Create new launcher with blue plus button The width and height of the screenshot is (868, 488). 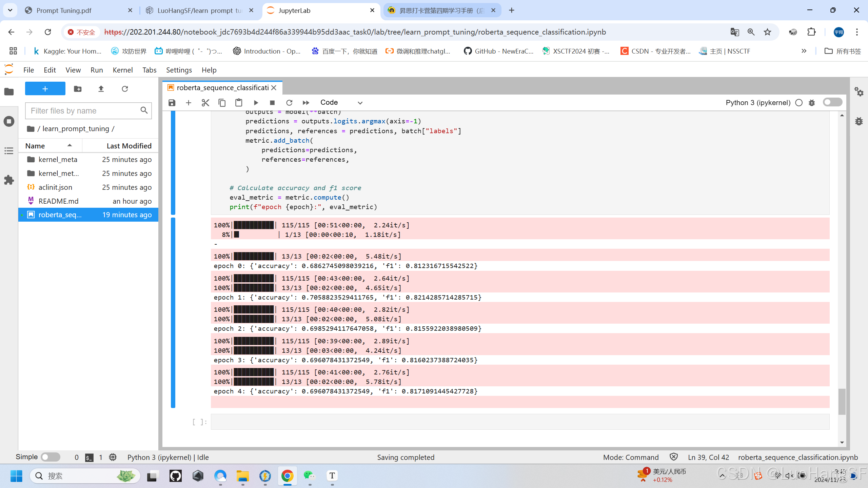(45, 88)
